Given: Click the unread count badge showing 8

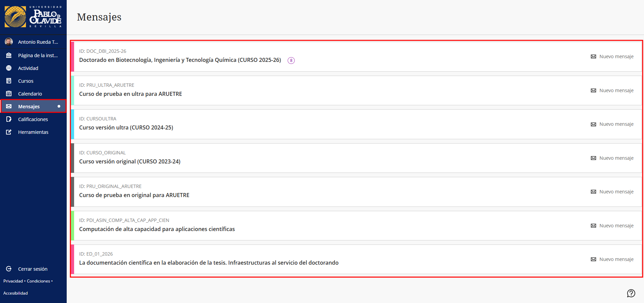Looking at the screenshot, I should [291, 61].
